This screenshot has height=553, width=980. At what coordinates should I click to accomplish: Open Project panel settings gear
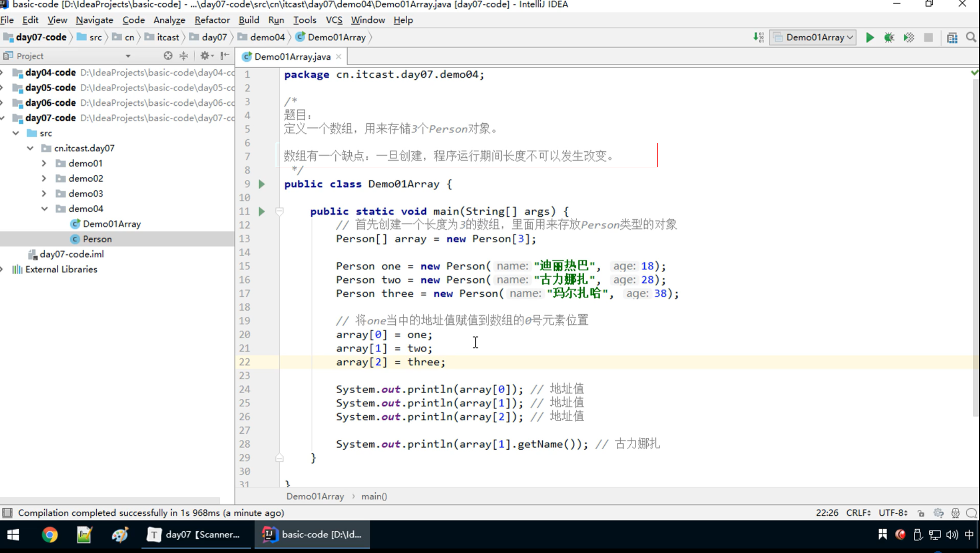point(205,56)
